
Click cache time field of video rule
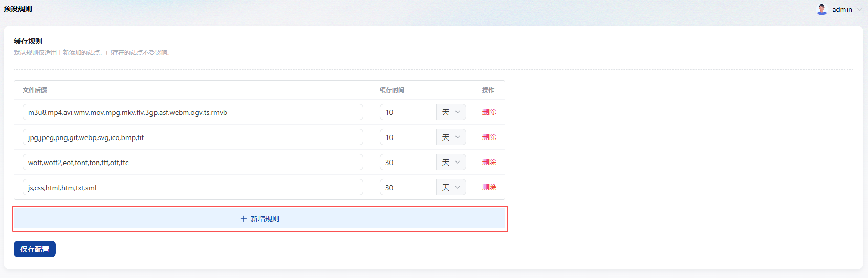point(408,112)
